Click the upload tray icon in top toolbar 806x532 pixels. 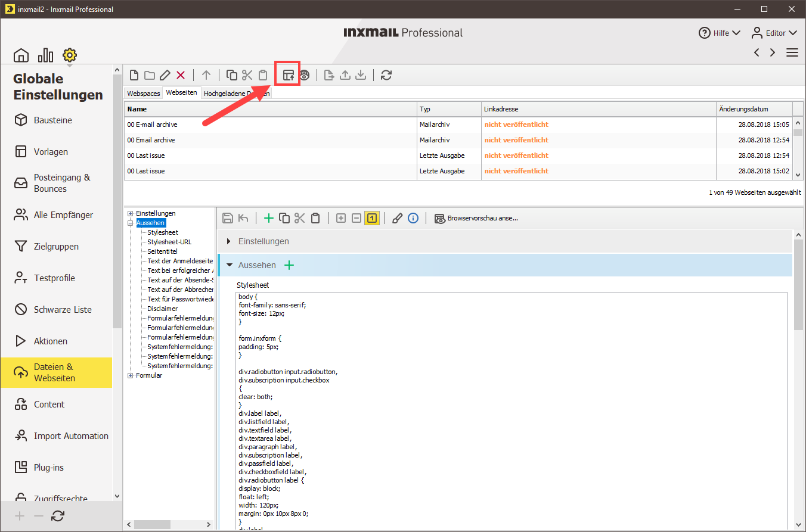coord(345,75)
